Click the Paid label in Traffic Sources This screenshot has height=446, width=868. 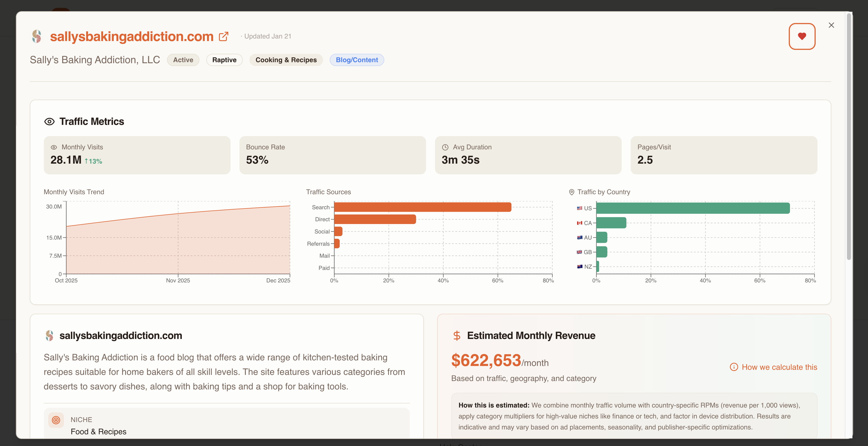tap(324, 268)
